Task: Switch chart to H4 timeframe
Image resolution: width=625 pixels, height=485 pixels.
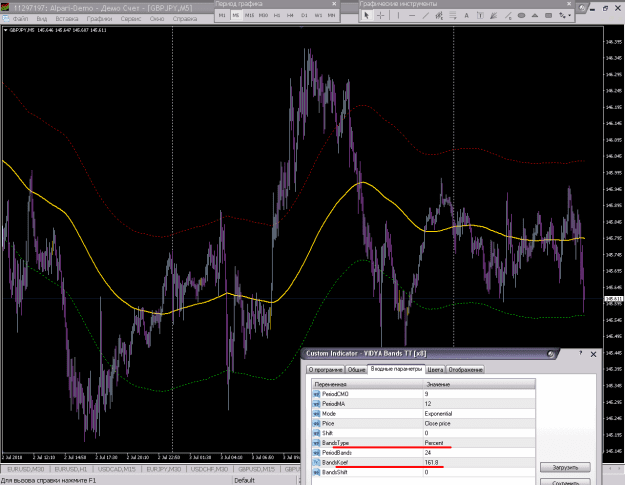Action: (x=291, y=16)
